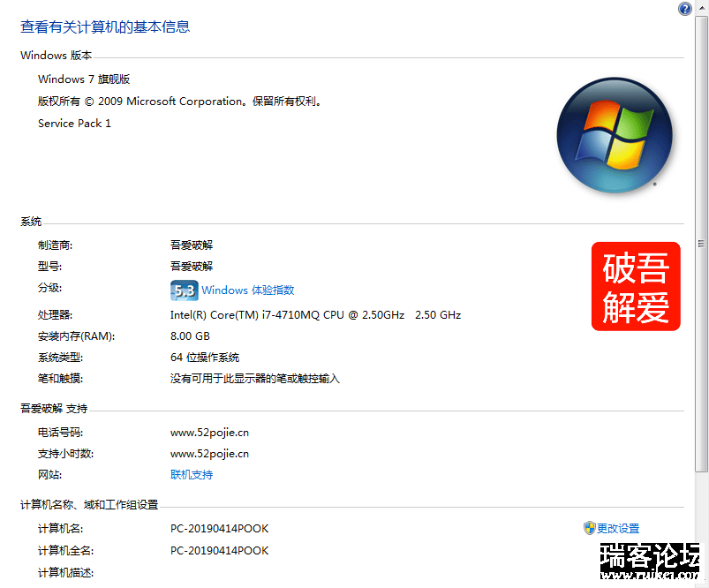Image resolution: width=709 pixels, height=588 pixels.
Task: Open the Windows 体验指数 link
Action: (248, 290)
